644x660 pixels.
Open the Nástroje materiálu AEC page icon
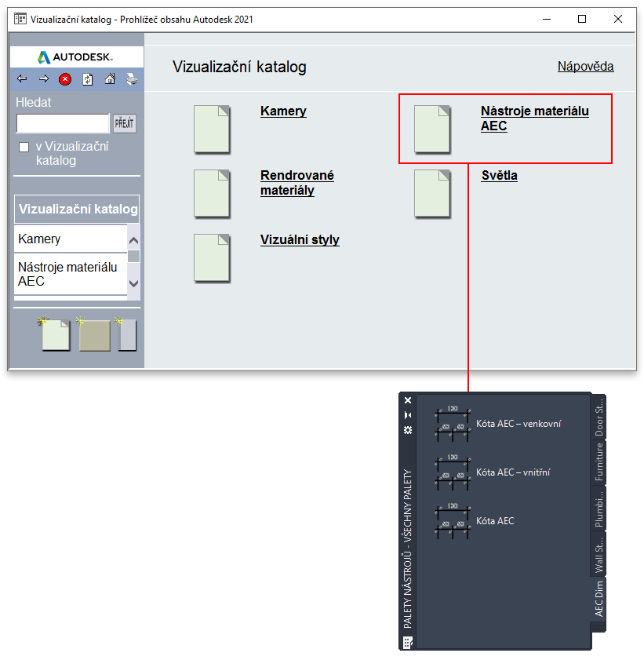(x=432, y=129)
